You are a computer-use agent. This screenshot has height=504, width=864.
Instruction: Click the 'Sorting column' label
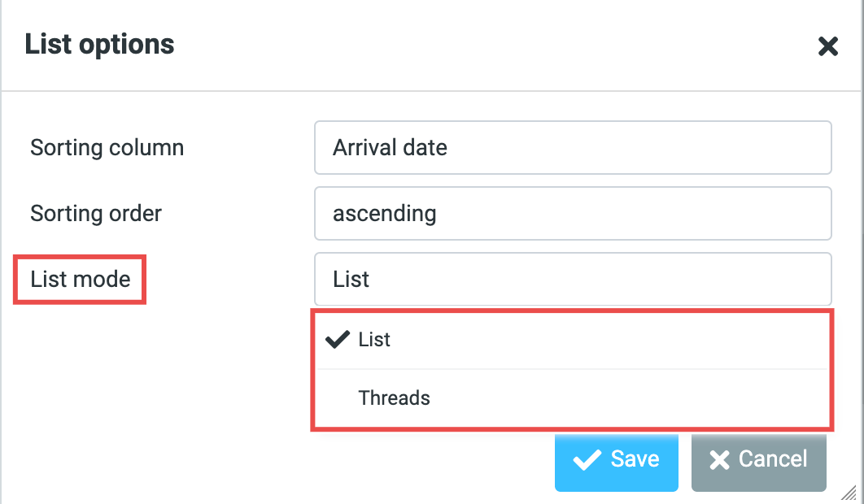(x=107, y=148)
